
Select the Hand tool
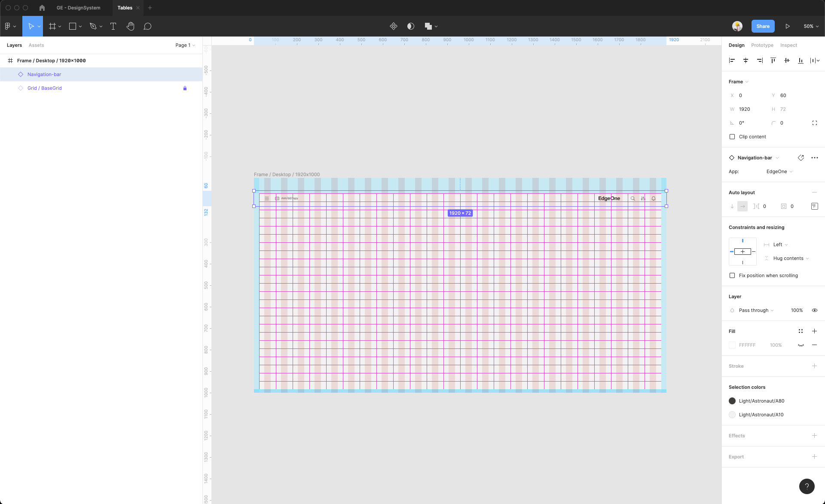(x=131, y=26)
